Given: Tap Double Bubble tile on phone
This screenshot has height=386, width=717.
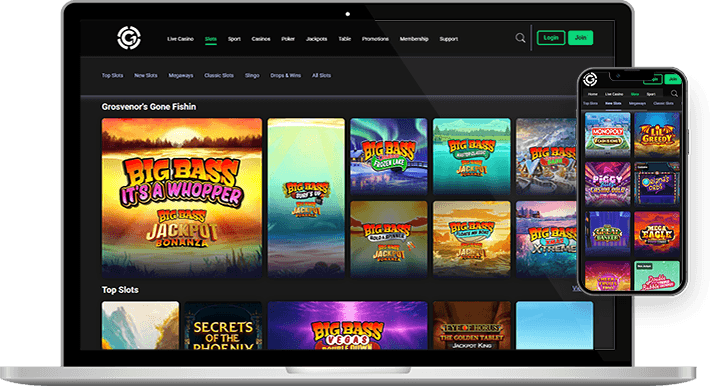Looking at the screenshot, I should [x=657, y=276].
